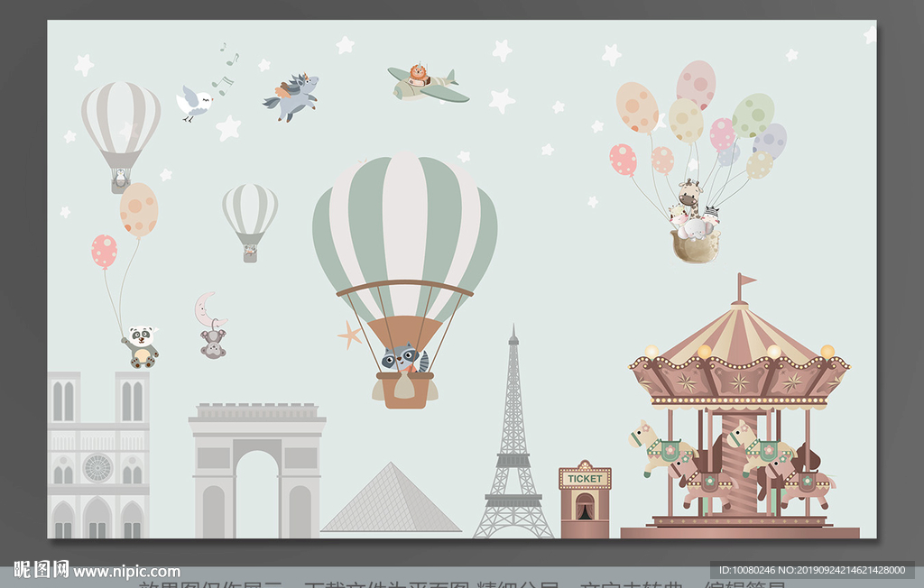This screenshot has width=924, height=588.
Task: Click the ID:10080246 number text
Action: point(747,570)
